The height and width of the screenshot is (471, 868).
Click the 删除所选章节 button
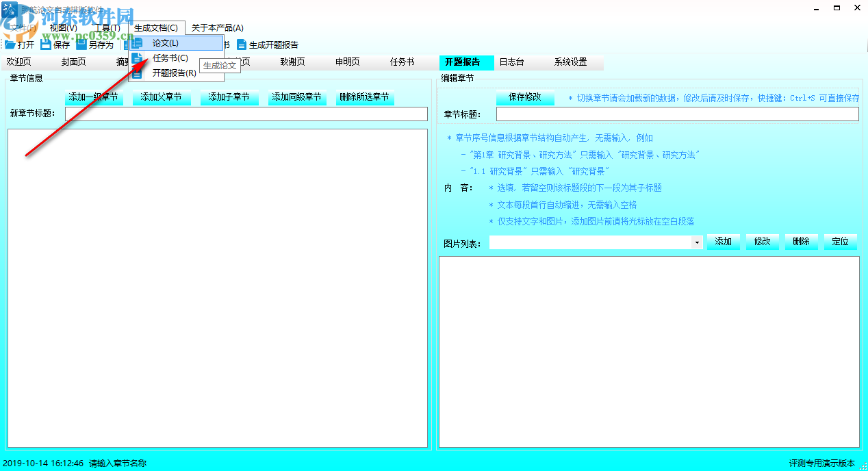pos(365,97)
